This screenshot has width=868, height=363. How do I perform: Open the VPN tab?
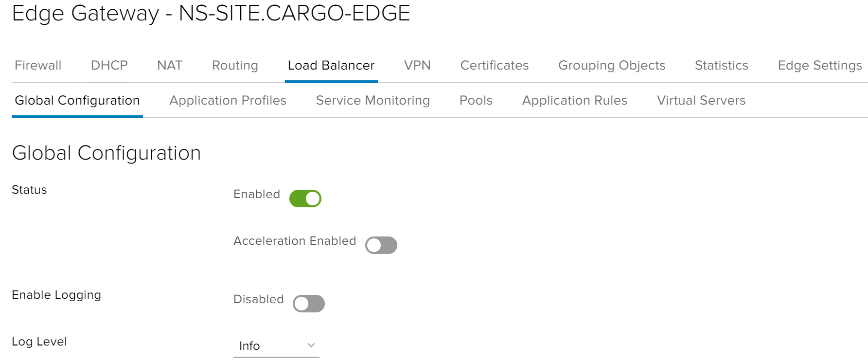417,65
